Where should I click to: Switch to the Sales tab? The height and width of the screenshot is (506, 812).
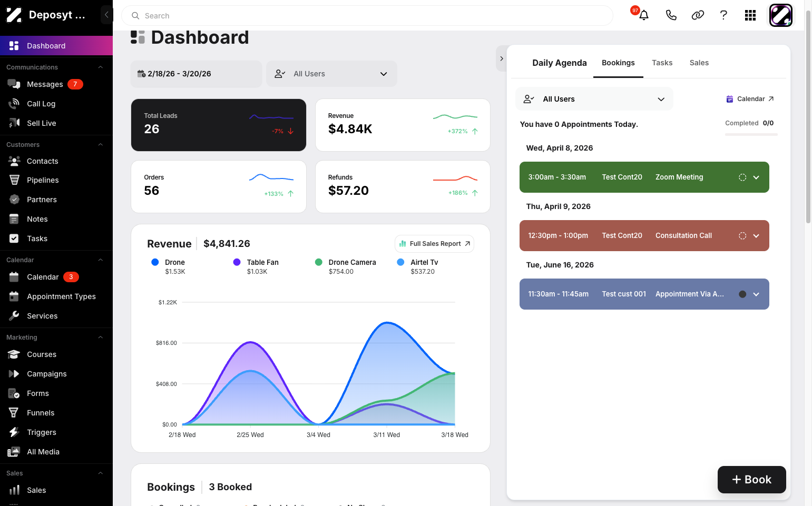(x=699, y=63)
